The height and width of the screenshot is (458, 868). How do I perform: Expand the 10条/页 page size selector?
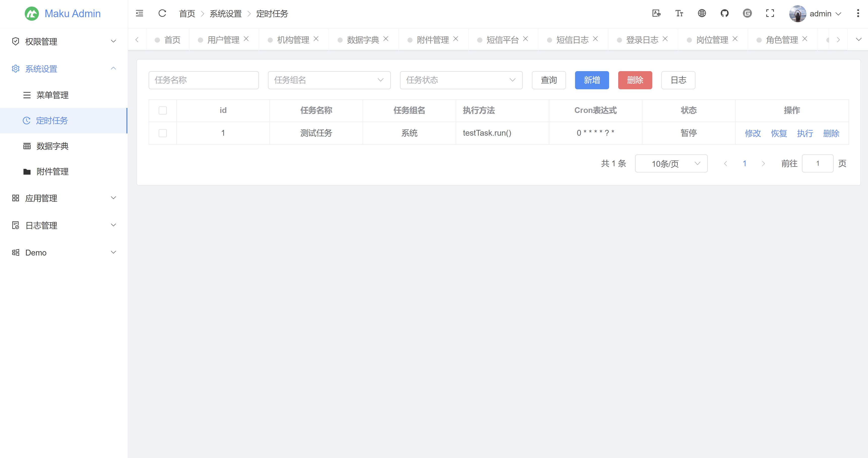671,164
